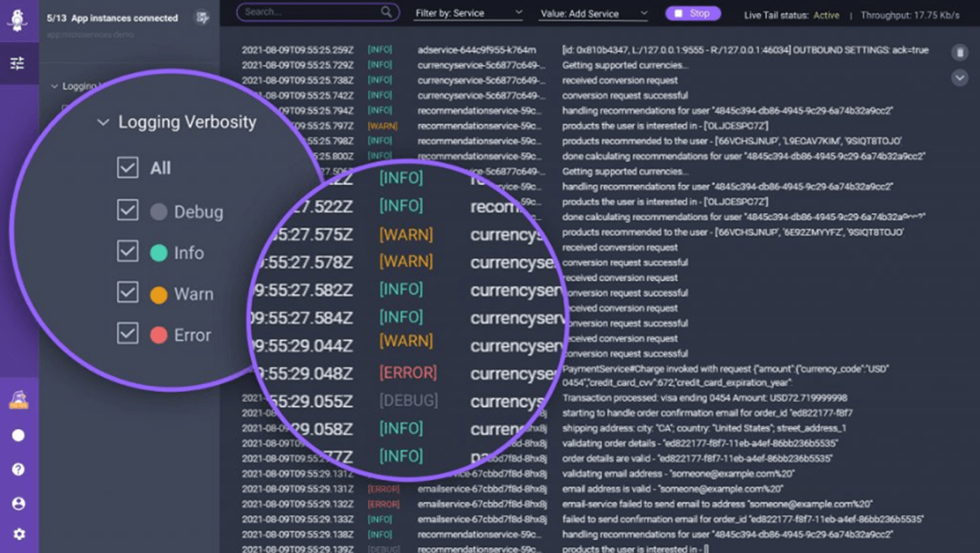Click the wizard mascot icon in sidebar
Viewport: 980px width, 553px height.
click(19, 400)
